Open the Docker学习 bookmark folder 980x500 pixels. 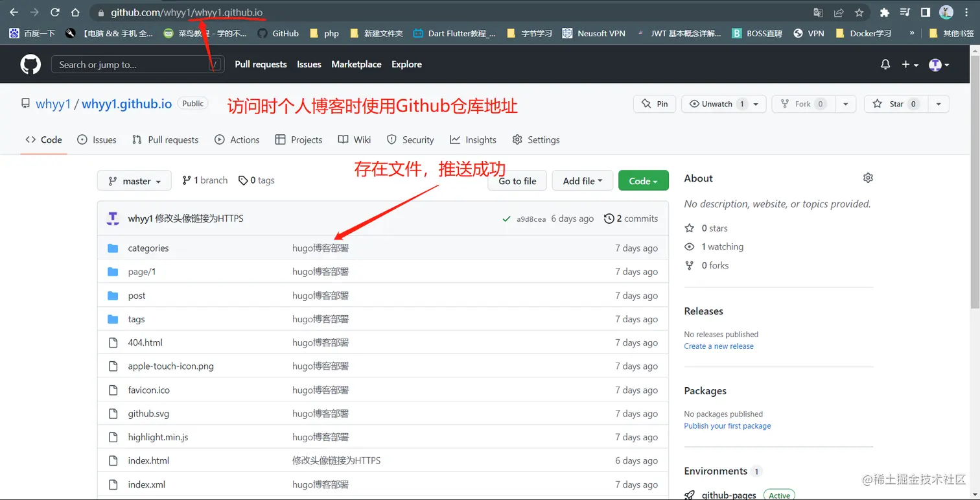point(863,33)
